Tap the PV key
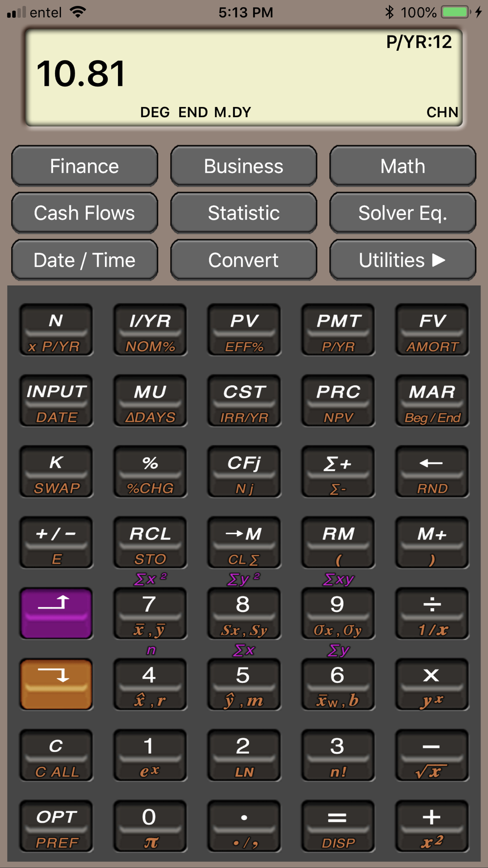The image size is (488, 868). (244, 330)
